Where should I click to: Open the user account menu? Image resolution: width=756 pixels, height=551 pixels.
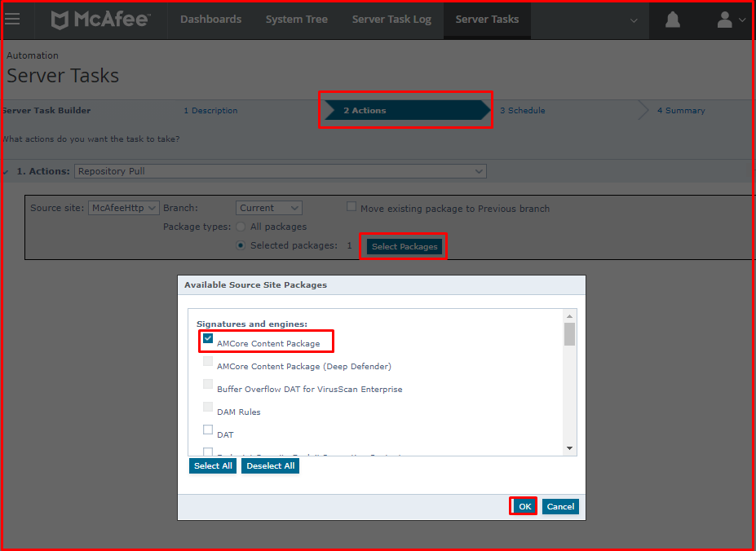pos(731,20)
